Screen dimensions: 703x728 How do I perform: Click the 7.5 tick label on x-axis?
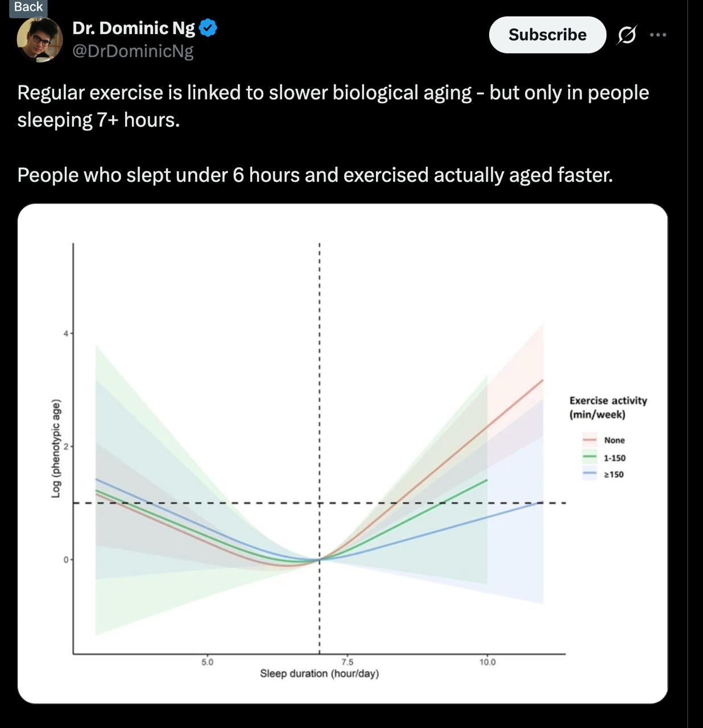[x=347, y=662]
